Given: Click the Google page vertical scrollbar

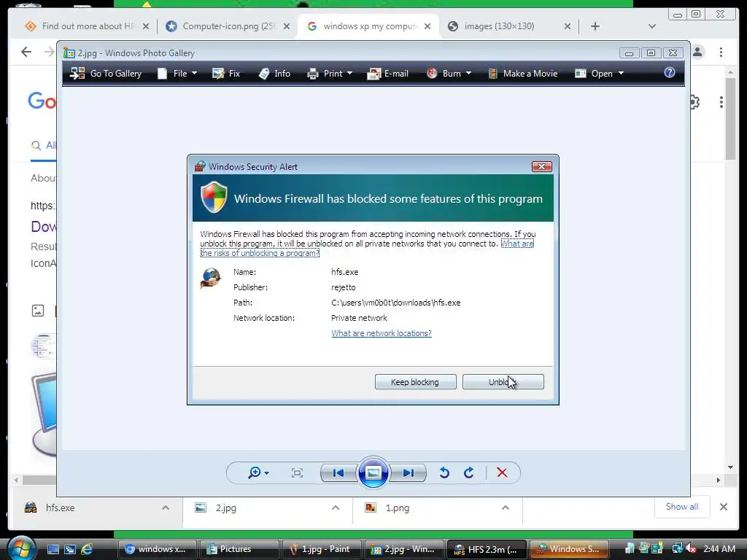Looking at the screenshot, I should coord(730,119).
